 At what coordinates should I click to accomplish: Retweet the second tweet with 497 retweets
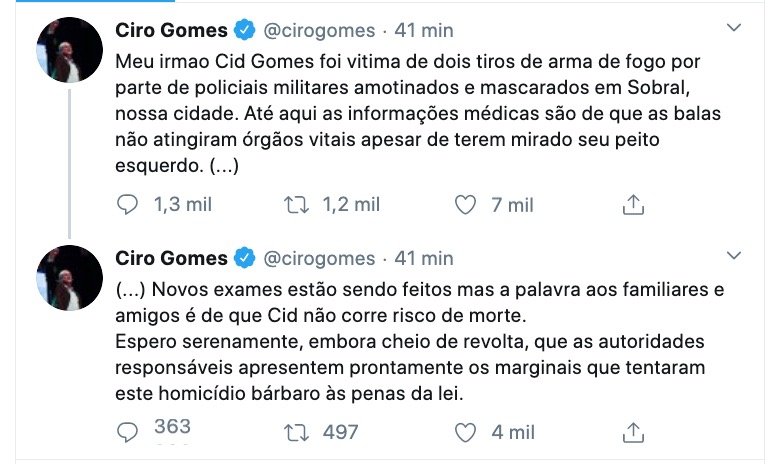click(x=295, y=432)
